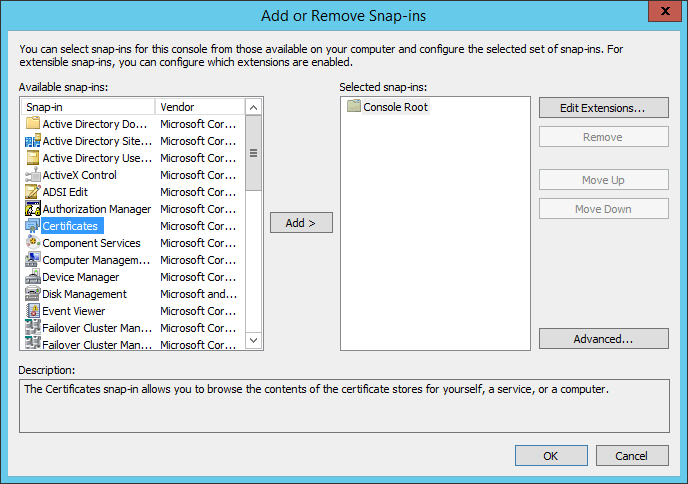Select the Computer Management list entry
688x484 pixels.
(96, 260)
